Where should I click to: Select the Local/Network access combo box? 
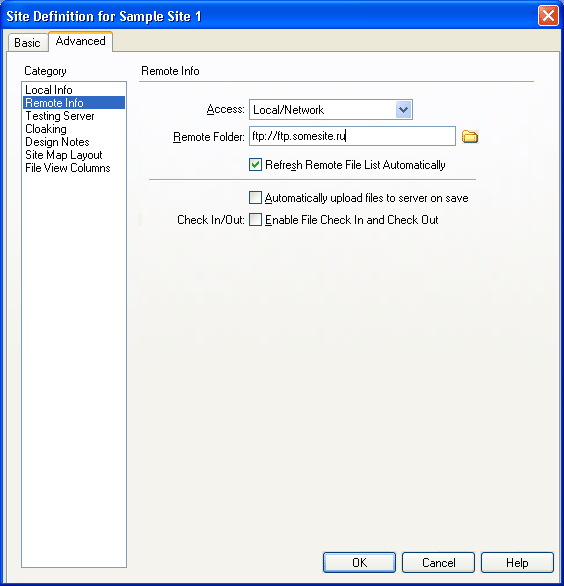coord(331,110)
